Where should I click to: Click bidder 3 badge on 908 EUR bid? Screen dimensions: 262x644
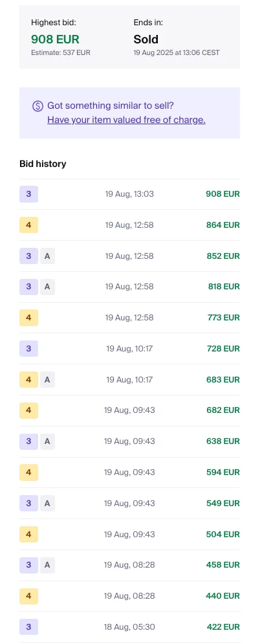pyautogui.click(x=28, y=194)
